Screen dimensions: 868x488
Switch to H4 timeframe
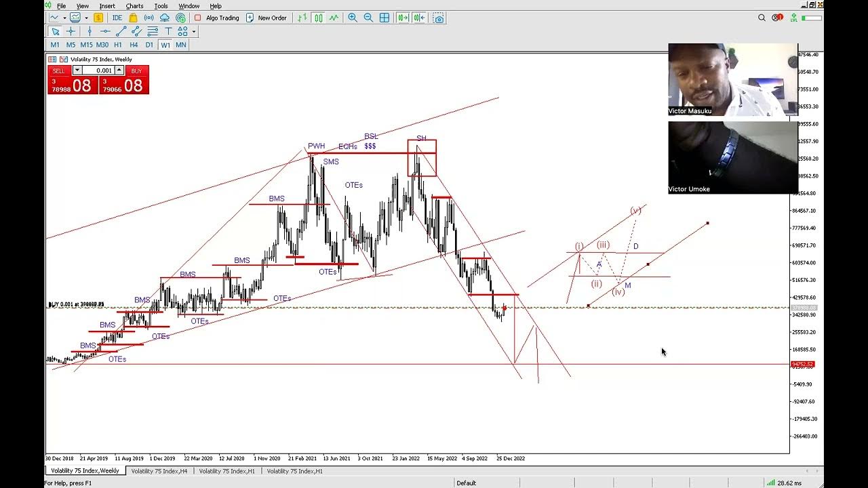pyautogui.click(x=134, y=45)
